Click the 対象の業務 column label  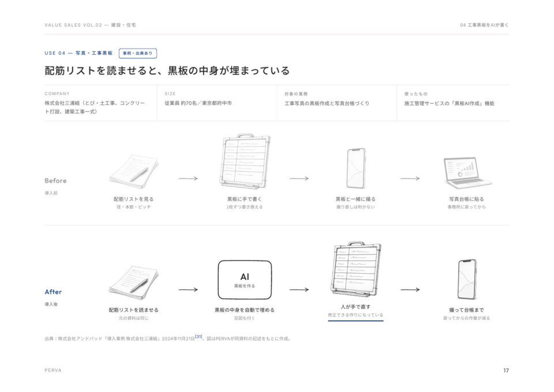pos(296,94)
